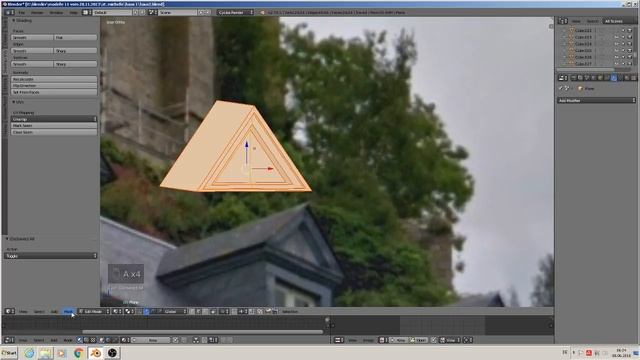The width and height of the screenshot is (640, 360).
Task: Toggle visibility eye for Cube.223 in outliner
Action: [x=617, y=37]
